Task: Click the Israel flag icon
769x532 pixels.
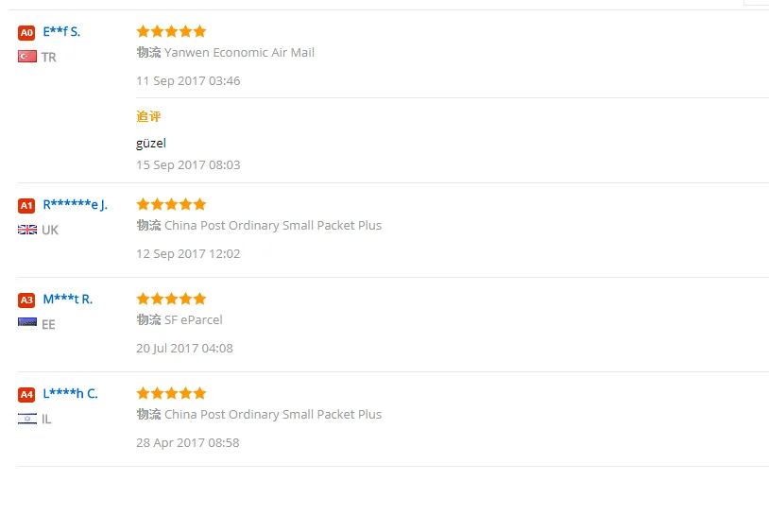Action: coord(27,419)
